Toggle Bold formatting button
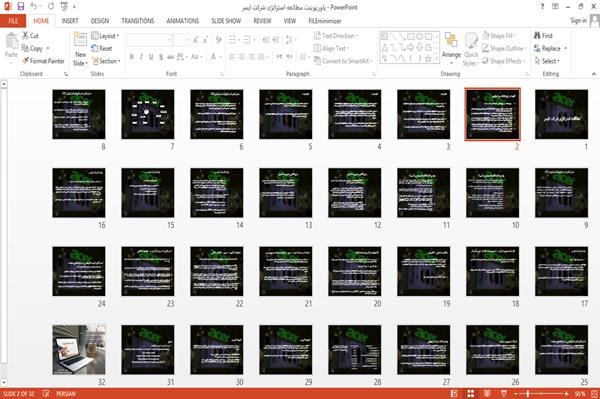 tap(132, 57)
